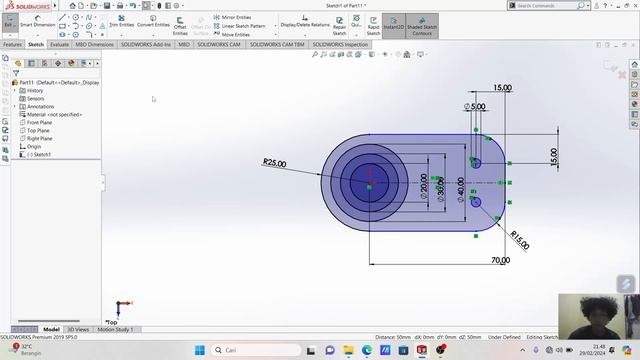Click the Rapid Sketch tool
The height and width of the screenshot is (360, 640).
373,26
